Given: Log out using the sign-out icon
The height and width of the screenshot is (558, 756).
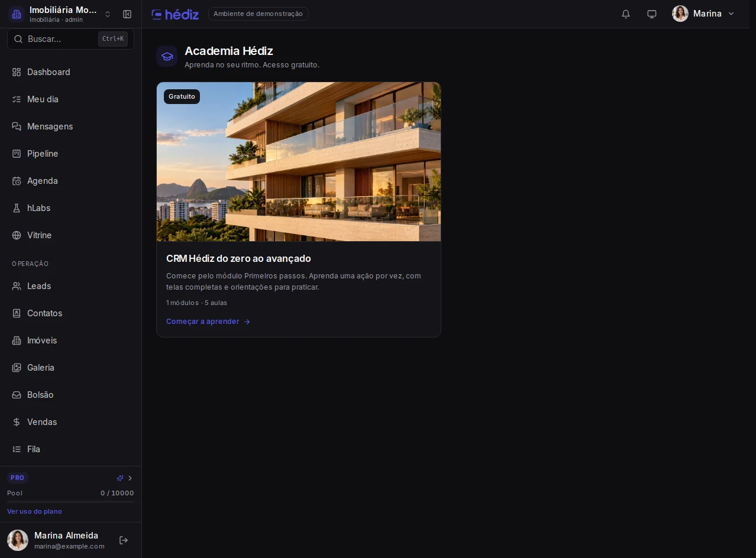Looking at the screenshot, I should (x=124, y=540).
